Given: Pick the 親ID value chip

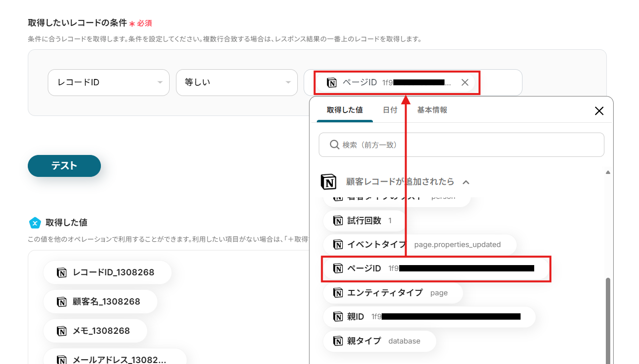Looking at the screenshot, I should pos(429,317).
